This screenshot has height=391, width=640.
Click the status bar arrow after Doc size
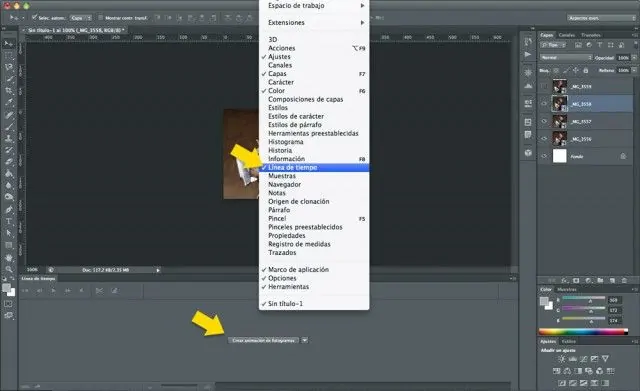[x=158, y=270]
